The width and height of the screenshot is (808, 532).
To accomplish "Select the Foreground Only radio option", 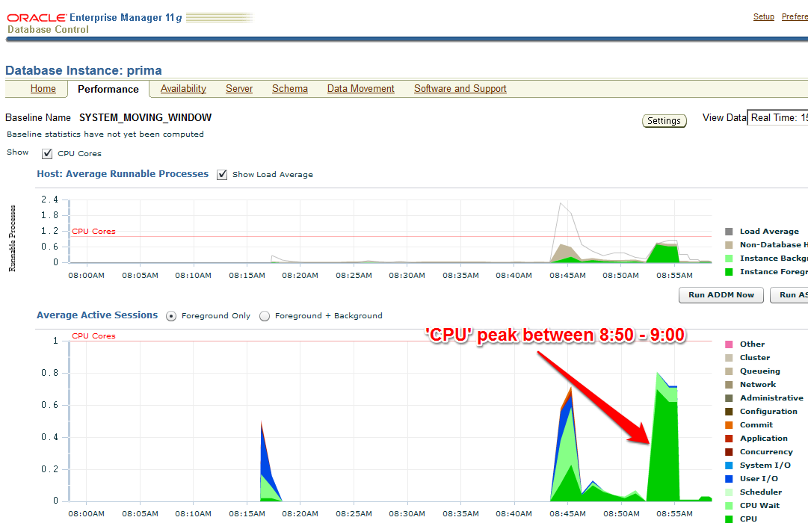I will tap(171, 316).
